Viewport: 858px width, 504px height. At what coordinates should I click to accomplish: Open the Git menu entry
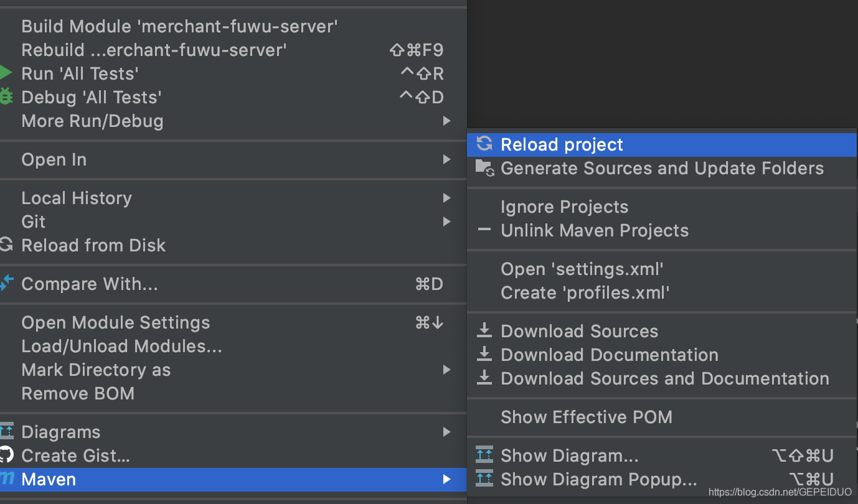tap(233, 222)
